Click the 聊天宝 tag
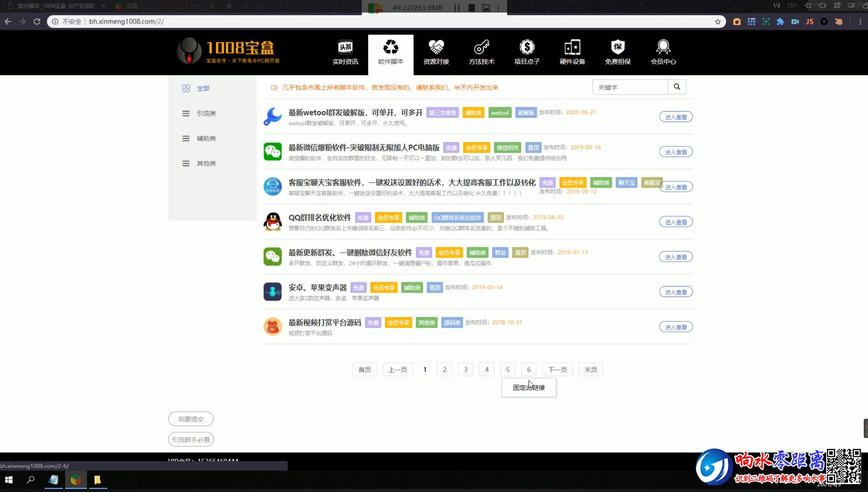868x492 pixels. click(627, 182)
